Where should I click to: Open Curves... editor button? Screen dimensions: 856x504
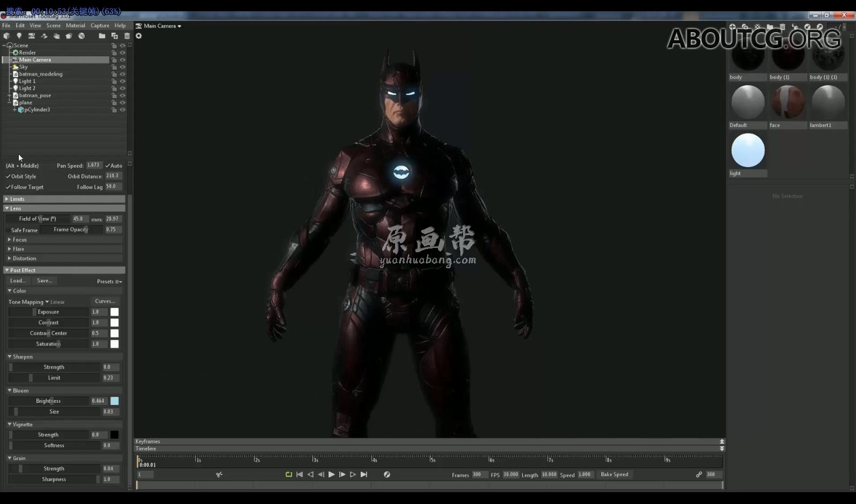pyautogui.click(x=105, y=302)
